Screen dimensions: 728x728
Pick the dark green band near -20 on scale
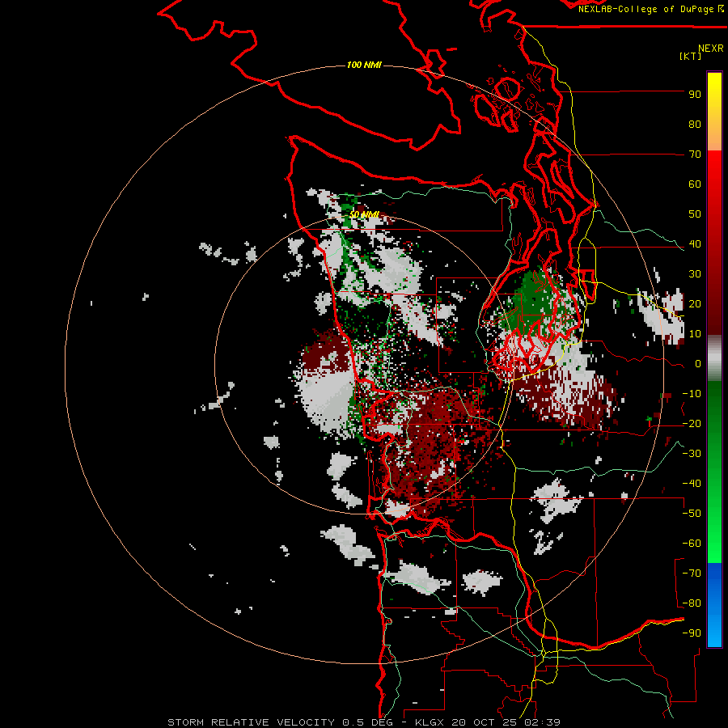pyautogui.click(x=714, y=413)
